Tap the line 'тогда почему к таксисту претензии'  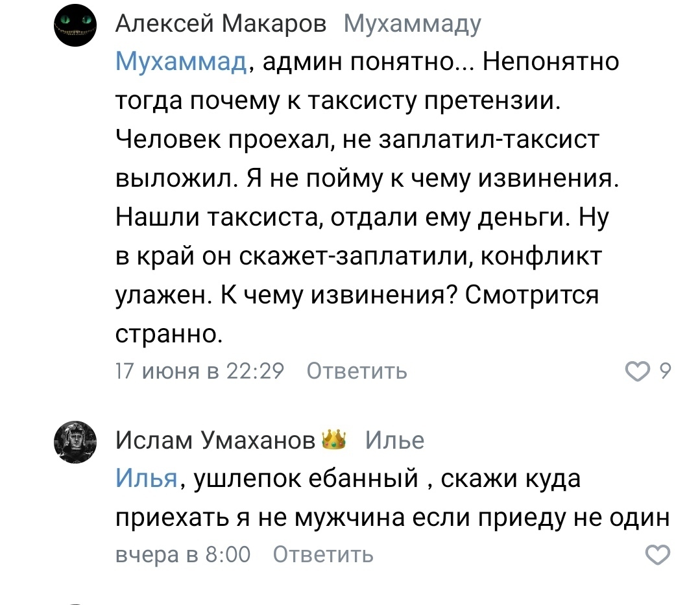coord(338,101)
